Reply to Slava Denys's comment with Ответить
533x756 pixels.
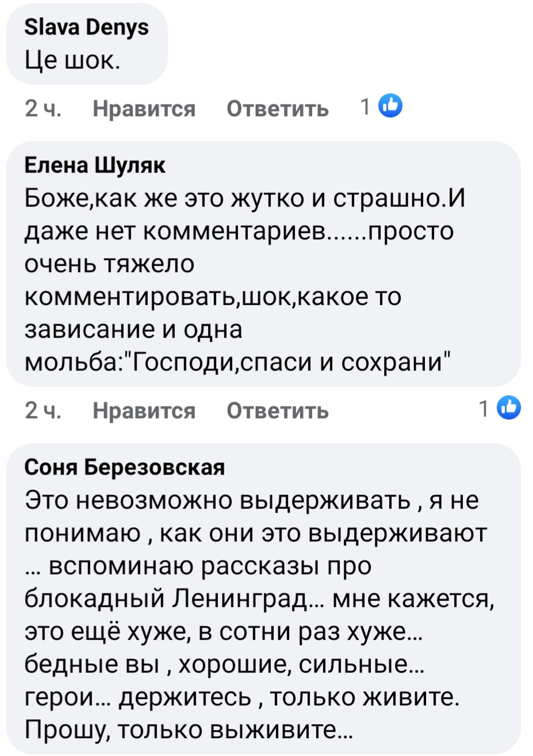278,108
